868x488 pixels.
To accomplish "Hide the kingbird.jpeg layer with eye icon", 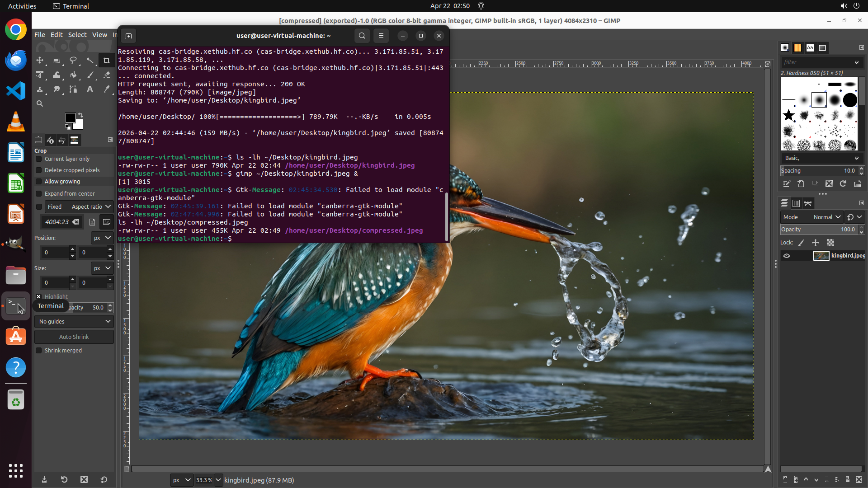I will click(x=787, y=256).
